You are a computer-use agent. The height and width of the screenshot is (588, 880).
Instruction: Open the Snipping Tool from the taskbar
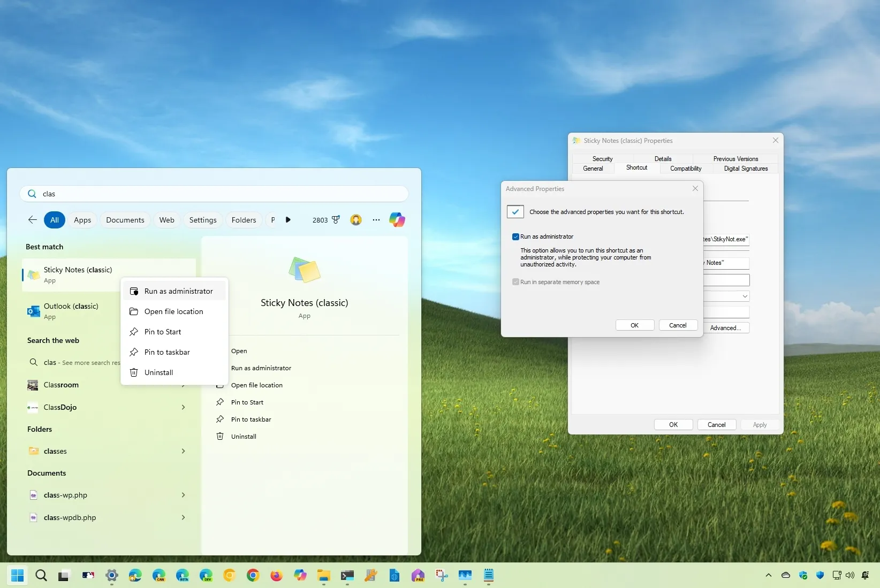pos(440,576)
